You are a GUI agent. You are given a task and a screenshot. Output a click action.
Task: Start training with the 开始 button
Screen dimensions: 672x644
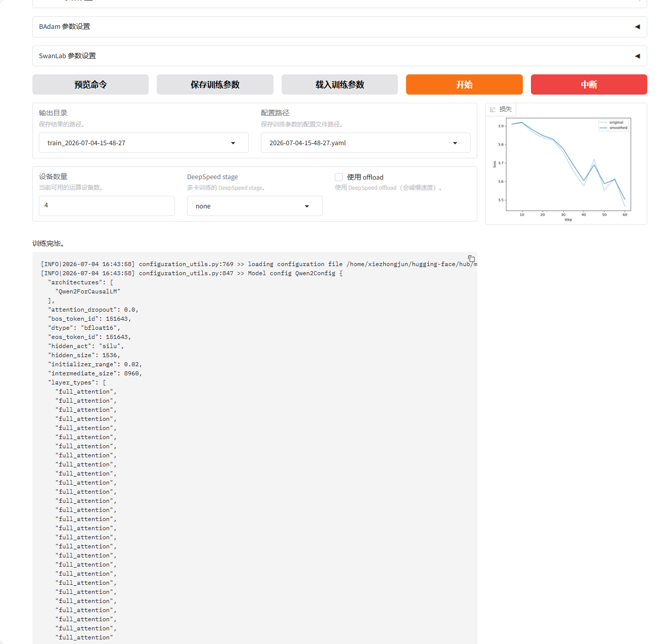click(x=464, y=84)
